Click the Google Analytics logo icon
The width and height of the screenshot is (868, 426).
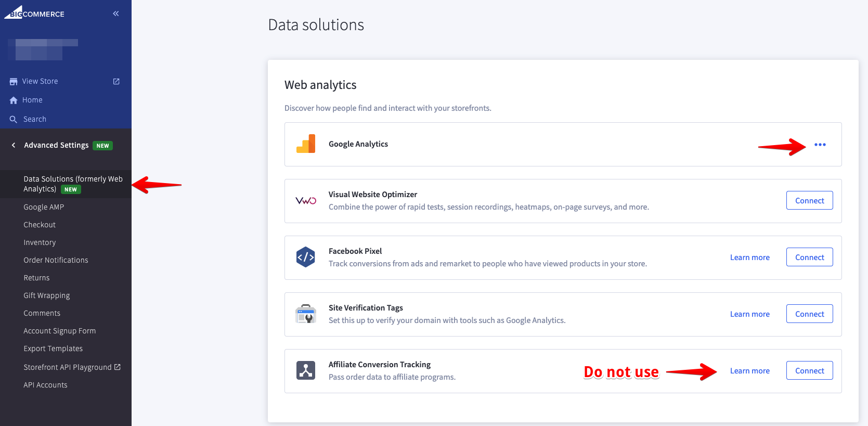[x=306, y=144]
